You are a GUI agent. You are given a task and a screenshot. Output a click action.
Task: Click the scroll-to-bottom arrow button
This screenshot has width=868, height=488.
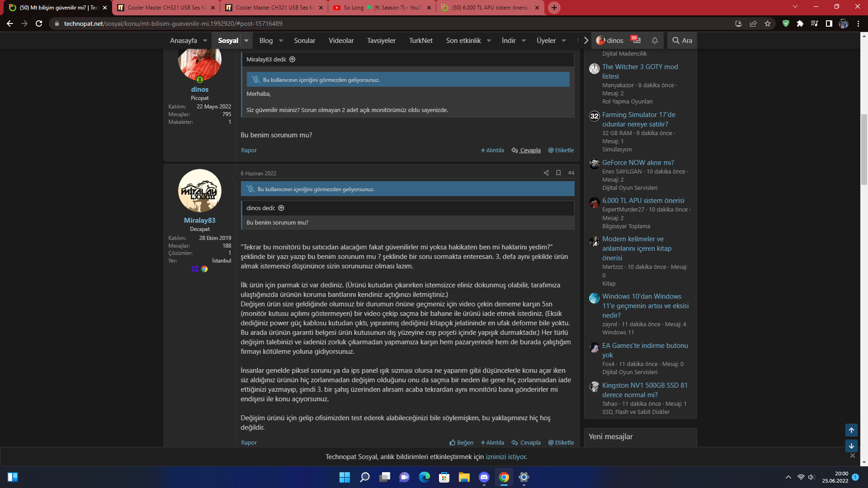point(851,446)
